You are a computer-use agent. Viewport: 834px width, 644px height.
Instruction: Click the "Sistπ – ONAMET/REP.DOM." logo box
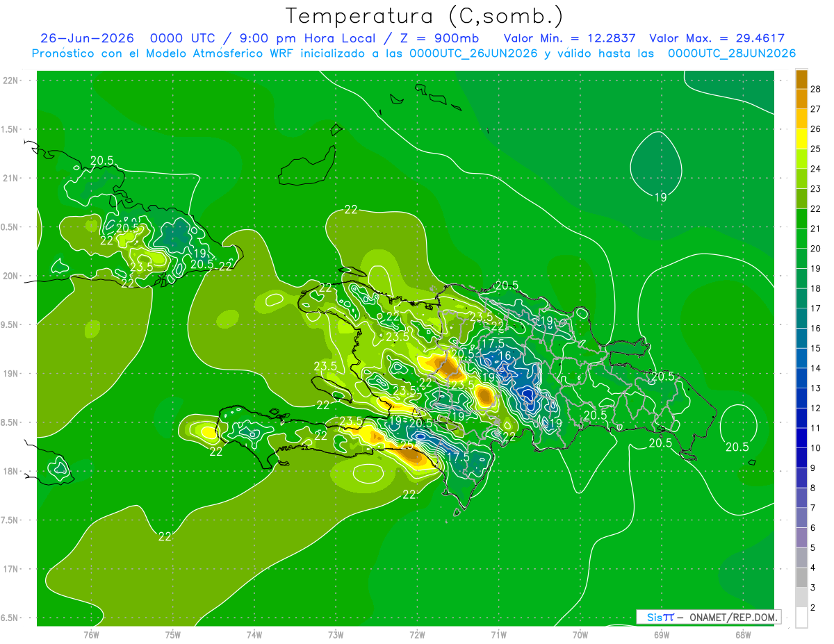(x=708, y=617)
